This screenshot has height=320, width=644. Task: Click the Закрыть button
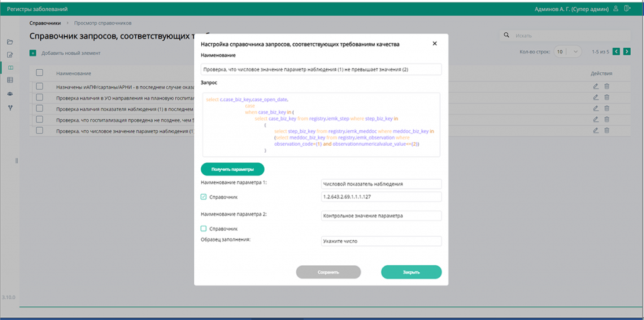tap(411, 272)
